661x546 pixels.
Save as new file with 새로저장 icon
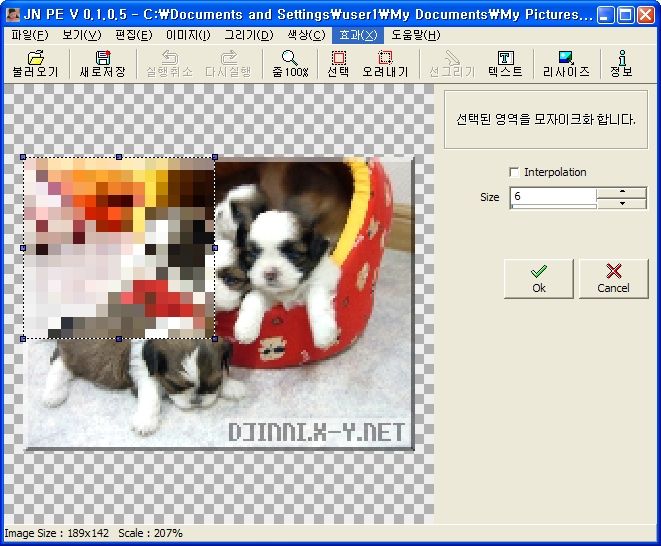(102, 64)
